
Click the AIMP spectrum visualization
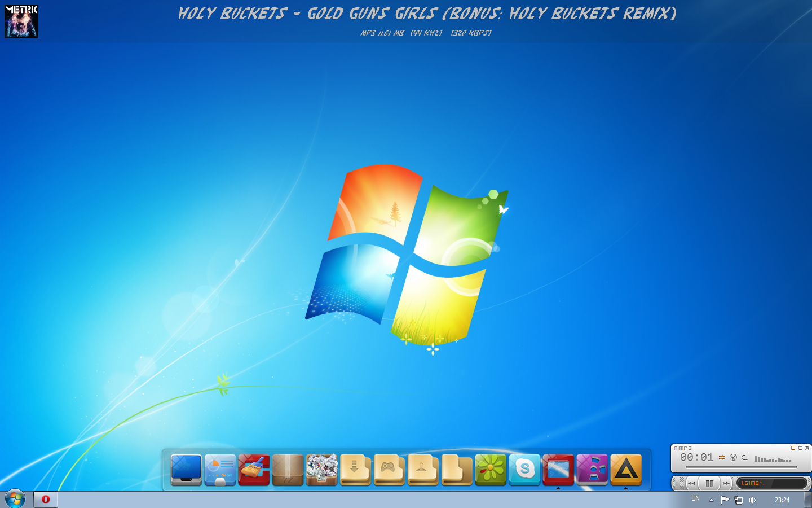click(773, 459)
